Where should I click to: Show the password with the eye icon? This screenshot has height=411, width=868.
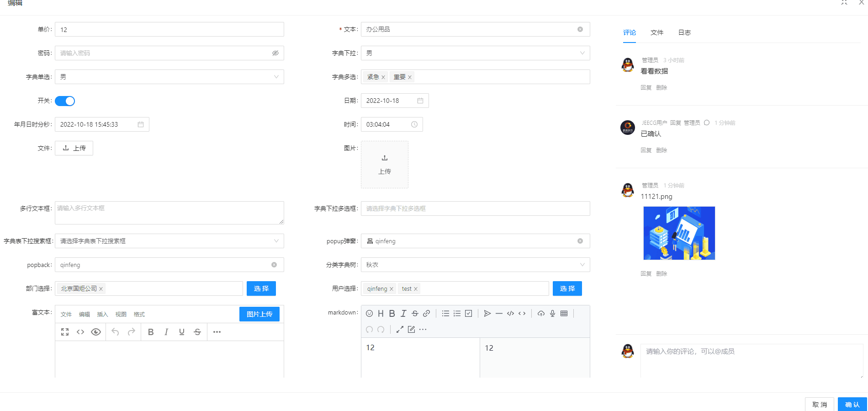[x=275, y=53]
